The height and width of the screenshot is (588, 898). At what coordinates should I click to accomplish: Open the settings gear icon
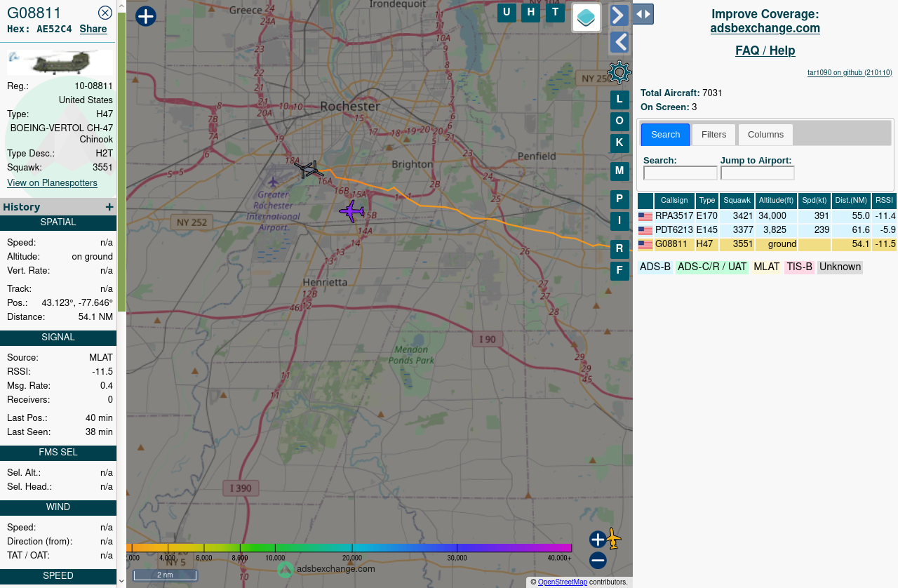pyautogui.click(x=619, y=72)
